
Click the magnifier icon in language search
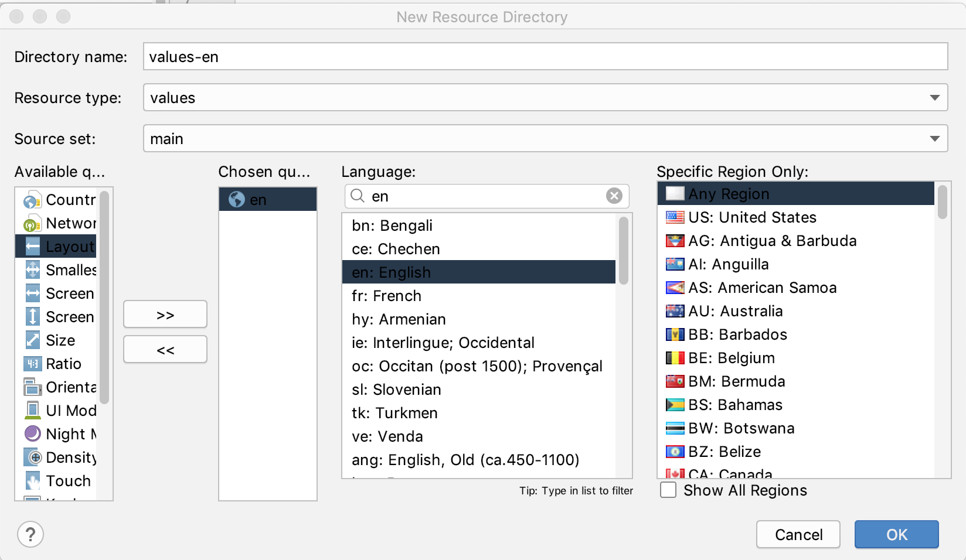tap(358, 196)
